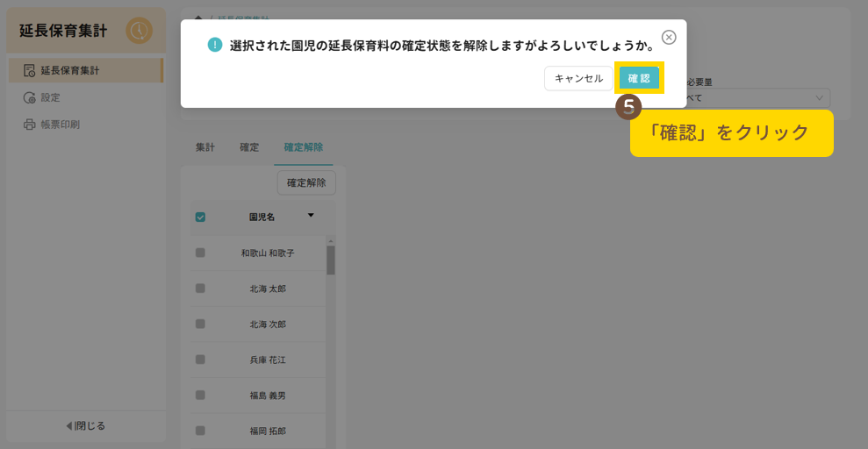Tick the checkbox beside 兵庫 花江
This screenshot has height=449, width=868.
[x=200, y=360]
